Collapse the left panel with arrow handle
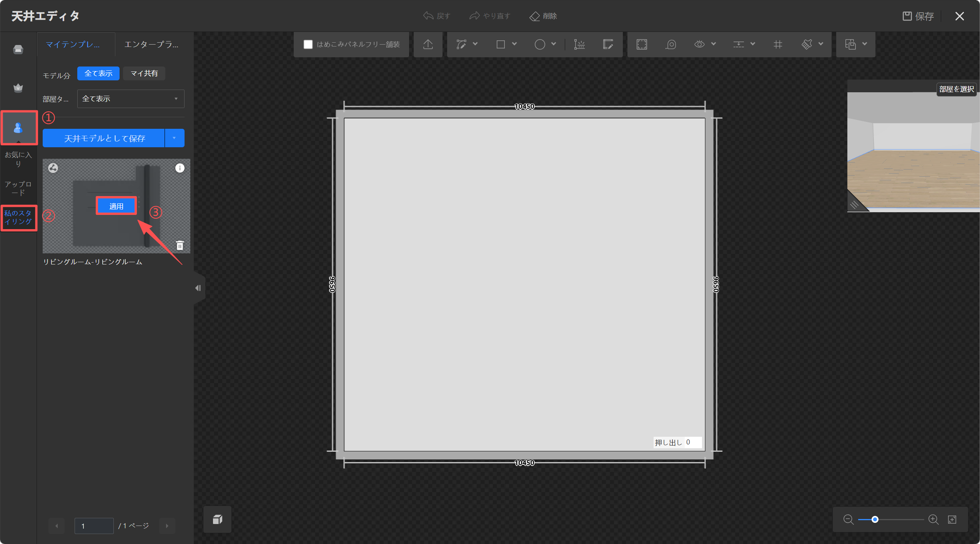This screenshot has width=980, height=544. coord(198,288)
